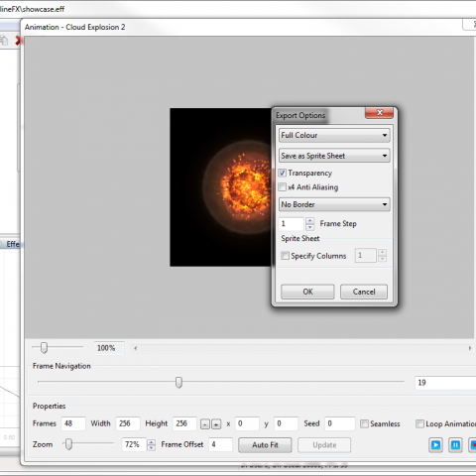Open the No Border dropdown

pos(334,204)
